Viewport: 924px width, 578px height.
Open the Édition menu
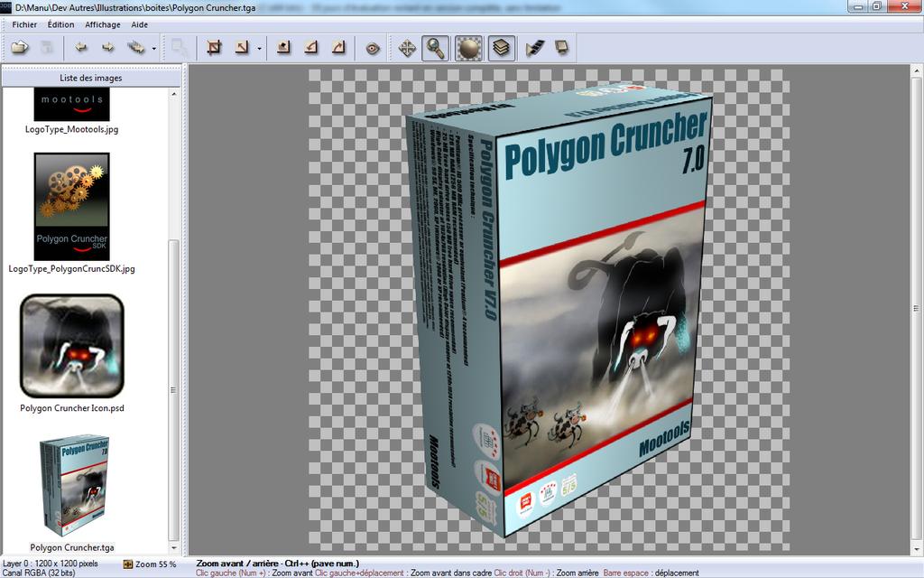(x=60, y=24)
